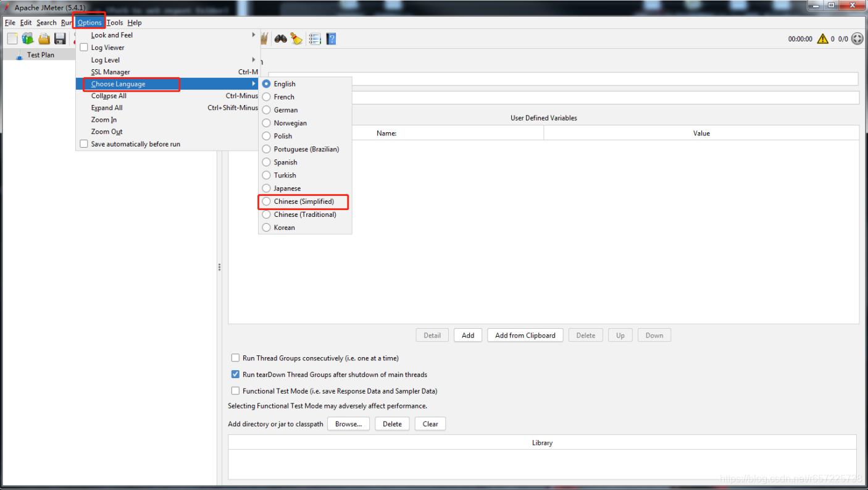Click Delete button beside Add from Clipboard

[x=586, y=336]
